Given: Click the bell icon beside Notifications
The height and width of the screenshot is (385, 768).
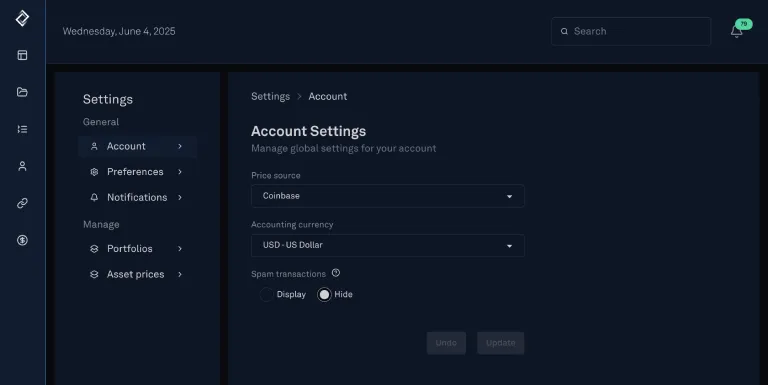Looking at the screenshot, I should tap(94, 197).
